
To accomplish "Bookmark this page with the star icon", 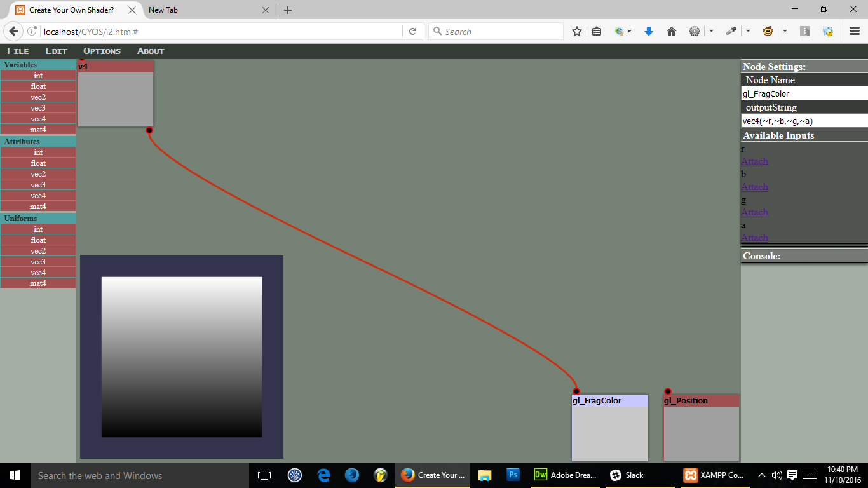I will pyautogui.click(x=577, y=31).
